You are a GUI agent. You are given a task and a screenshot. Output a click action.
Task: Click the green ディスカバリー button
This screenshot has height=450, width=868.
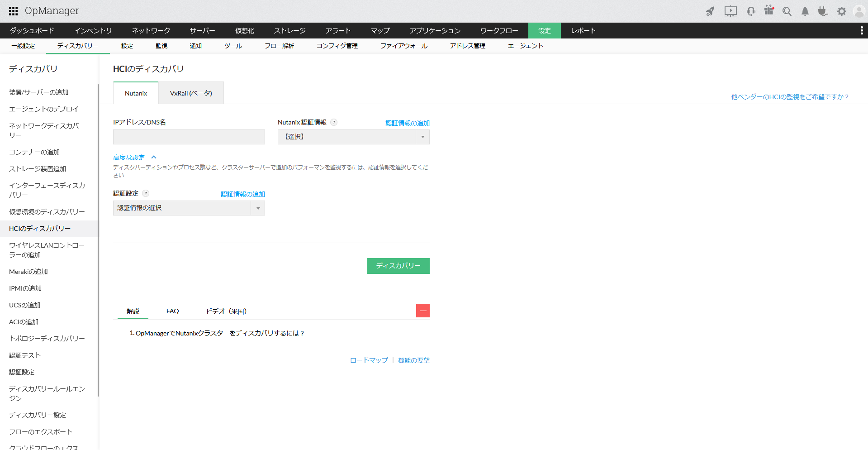(398, 266)
